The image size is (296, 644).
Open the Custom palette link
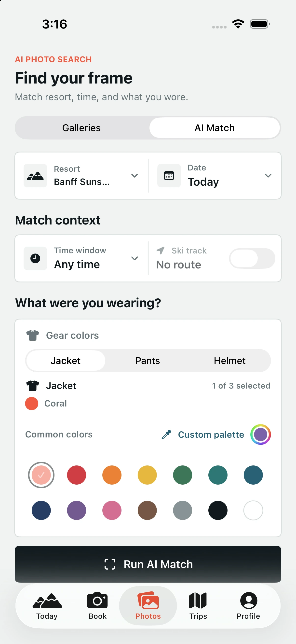[211, 434]
